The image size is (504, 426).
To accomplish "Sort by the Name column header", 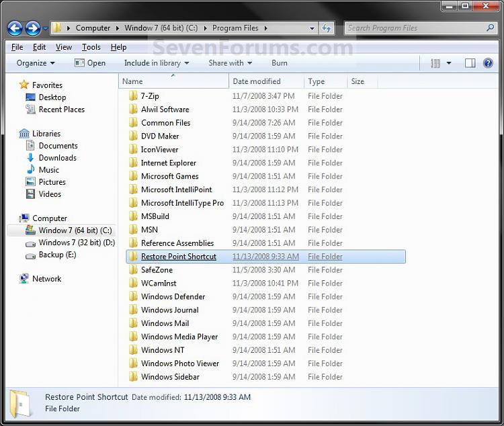I will 173,81.
